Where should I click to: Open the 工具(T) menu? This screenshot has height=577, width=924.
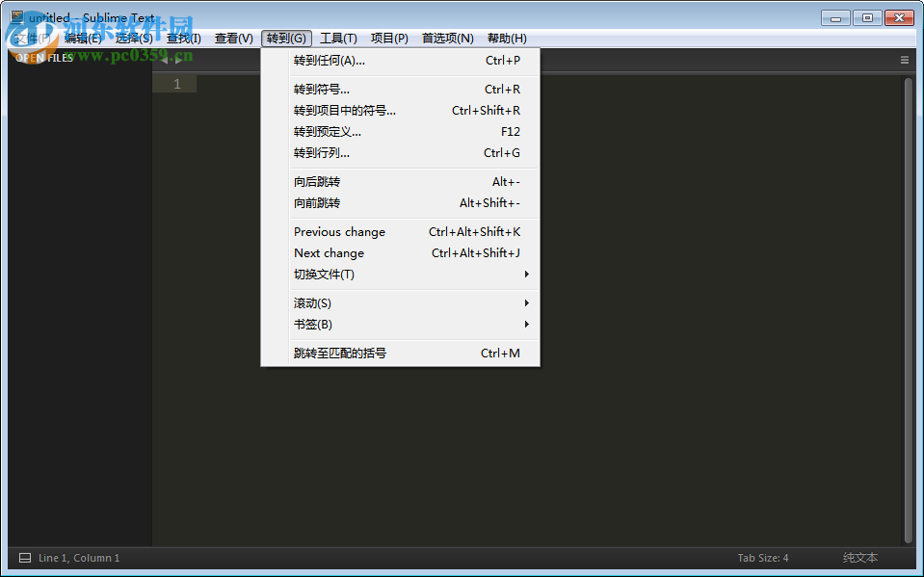339,38
